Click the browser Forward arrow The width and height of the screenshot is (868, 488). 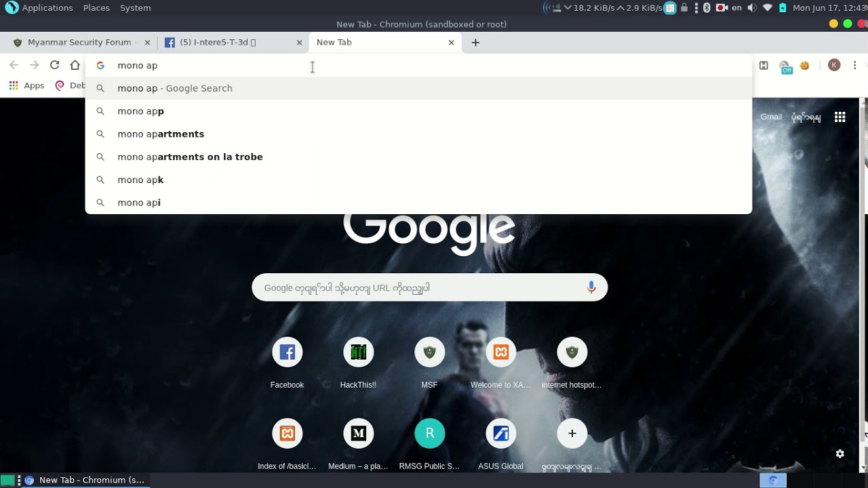pos(35,65)
